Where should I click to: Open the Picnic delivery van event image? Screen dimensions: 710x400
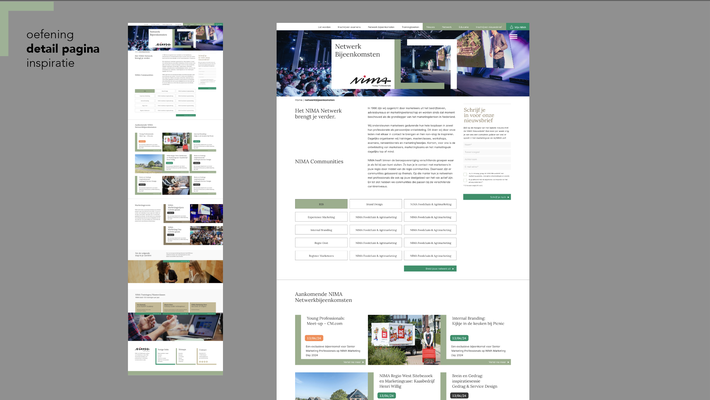[404, 340]
